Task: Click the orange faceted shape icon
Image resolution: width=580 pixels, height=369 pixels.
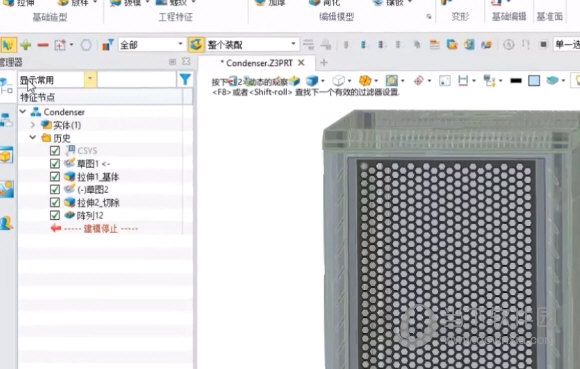Action: pos(365,80)
